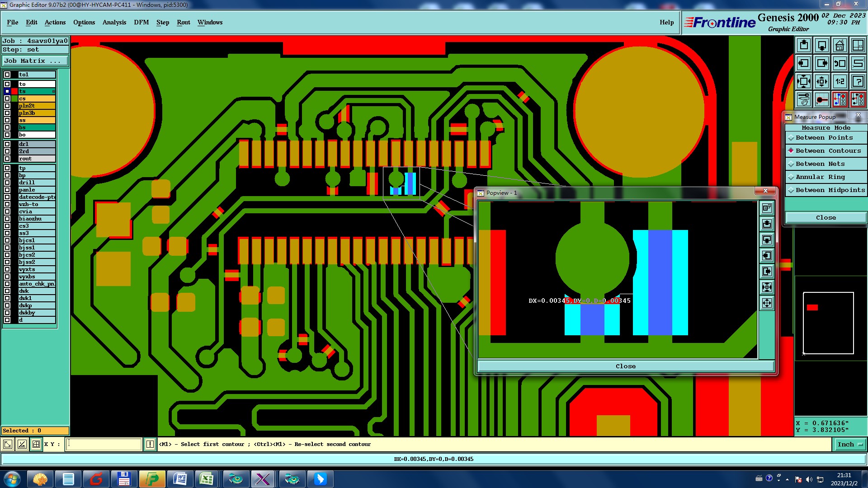Image resolution: width=868 pixels, height=488 pixels.
Task: Toggle the checkbox for layer cs
Action: coord(7,99)
